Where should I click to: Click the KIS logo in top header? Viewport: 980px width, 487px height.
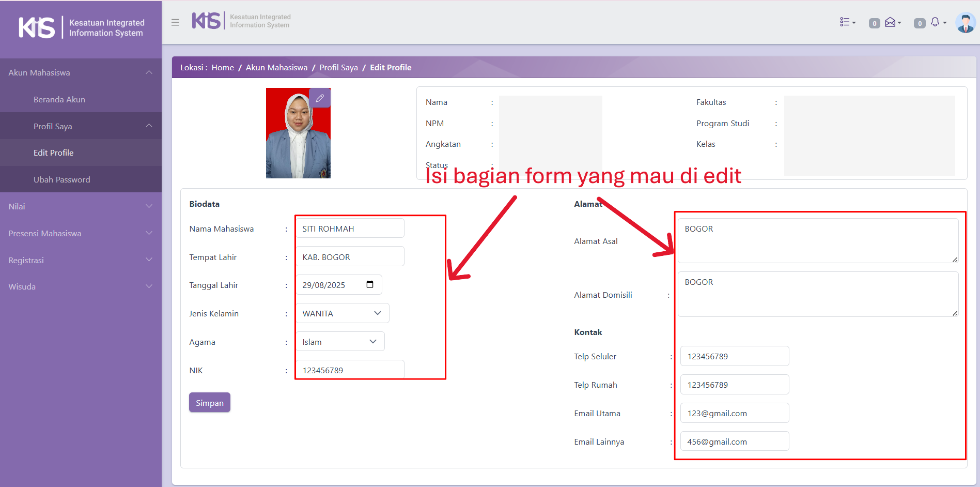tap(207, 21)
